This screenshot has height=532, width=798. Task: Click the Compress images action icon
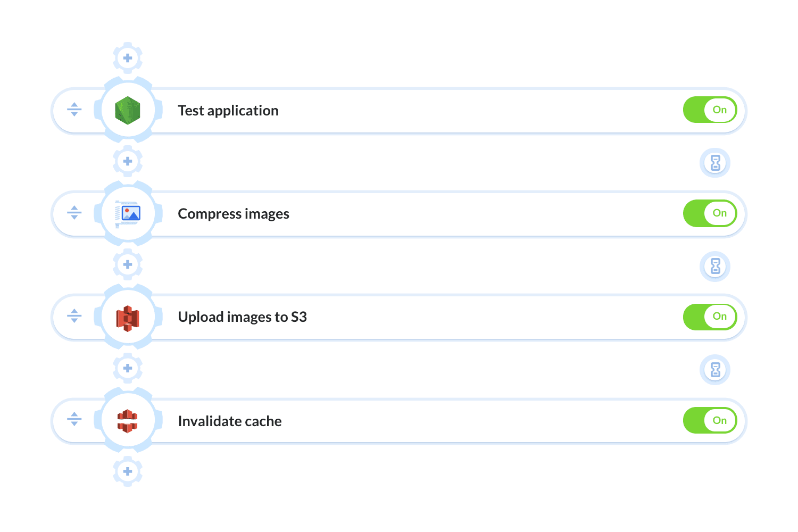click(128, 213)
